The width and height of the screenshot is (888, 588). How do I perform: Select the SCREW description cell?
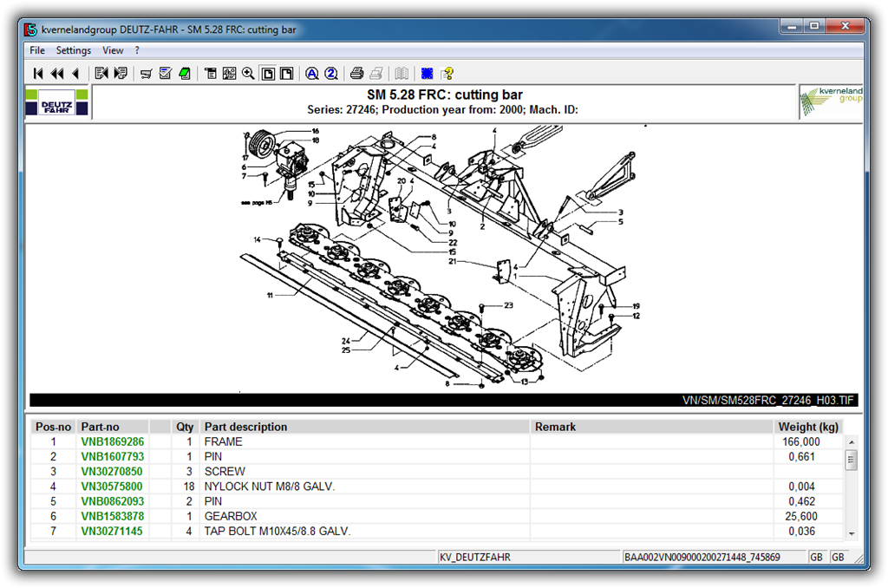[x=365, y=471]
